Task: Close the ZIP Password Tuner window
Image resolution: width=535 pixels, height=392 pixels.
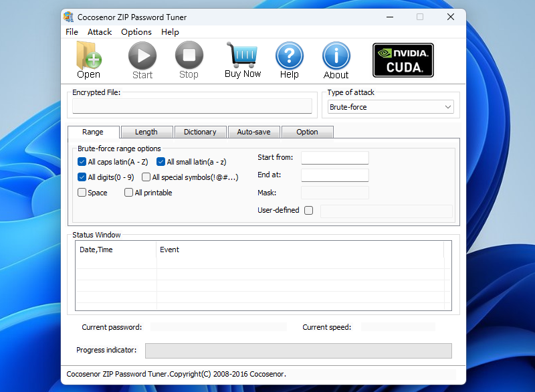Action: coord(450,17)
